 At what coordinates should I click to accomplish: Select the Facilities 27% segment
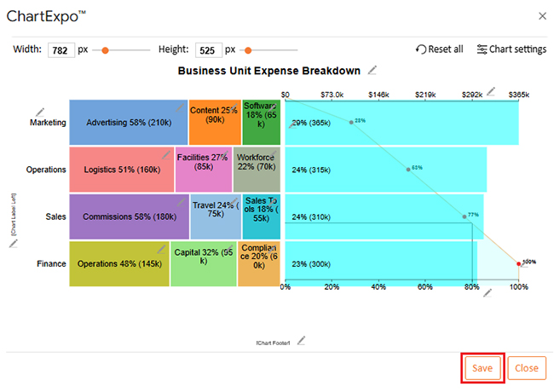pyautogui.click(x=203, y=169)
